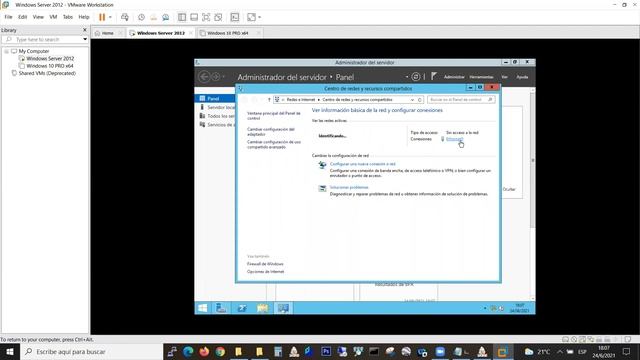Open the Ver menu in Server Manager

coord(504,77)
